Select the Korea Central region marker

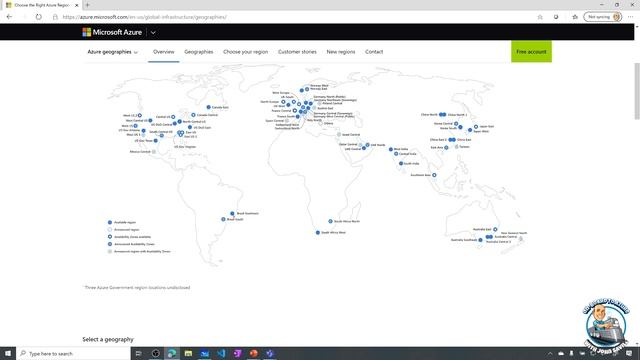(x=456, y=124)
